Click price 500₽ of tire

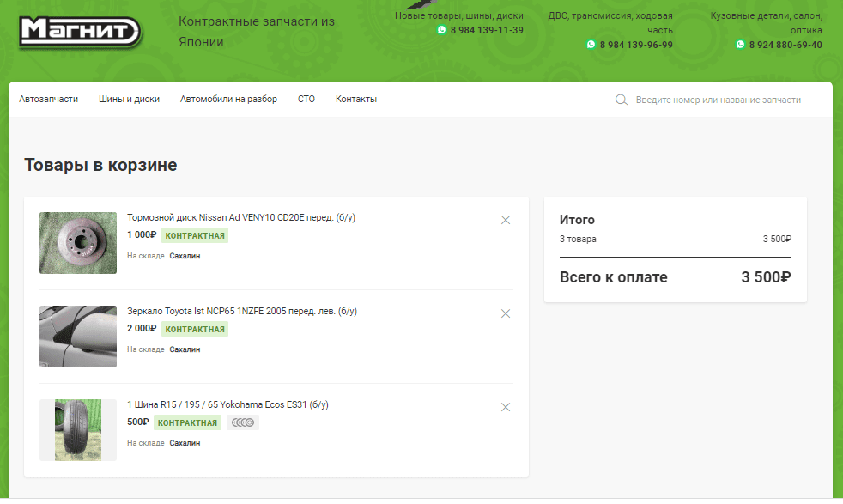137,422
